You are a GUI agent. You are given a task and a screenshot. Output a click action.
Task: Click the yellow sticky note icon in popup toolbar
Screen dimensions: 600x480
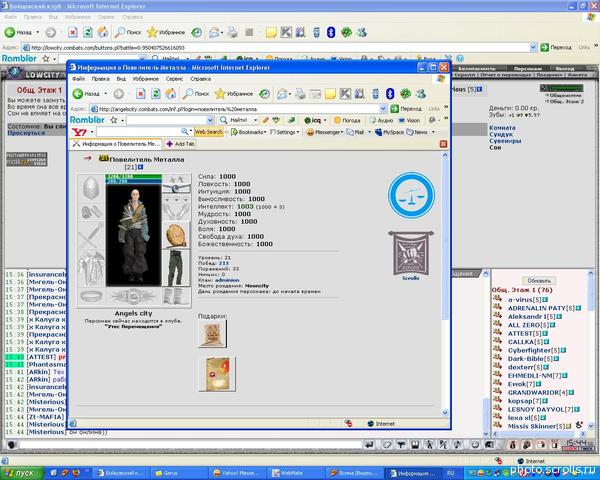[x=330, y=94]
